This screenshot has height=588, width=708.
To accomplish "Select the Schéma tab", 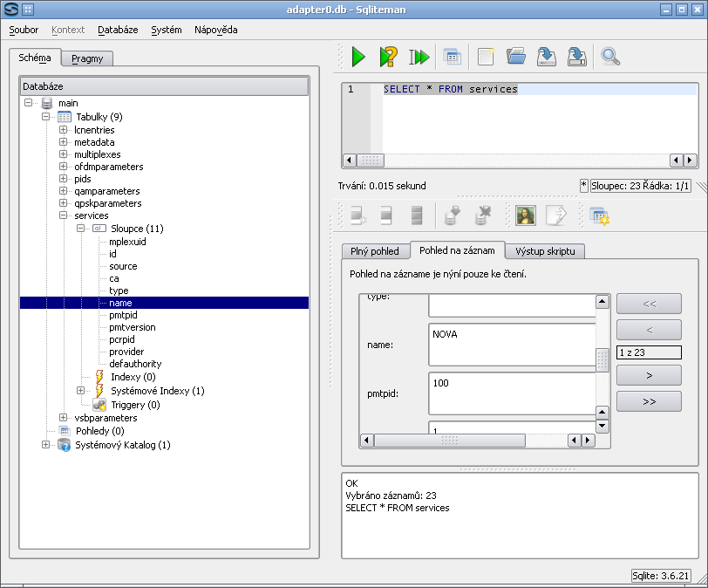I will coord(35,58).
